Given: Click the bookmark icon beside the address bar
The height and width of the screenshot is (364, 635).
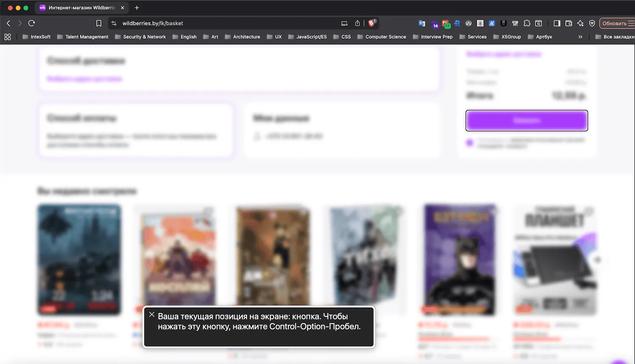Looking at the screenshot, I should pos(99,23).
